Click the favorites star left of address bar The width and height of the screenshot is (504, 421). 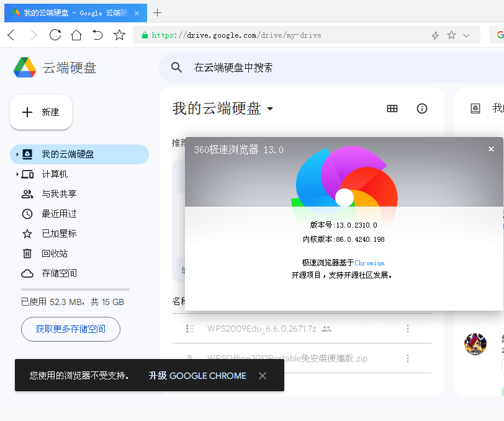click(x=119, y=35)
